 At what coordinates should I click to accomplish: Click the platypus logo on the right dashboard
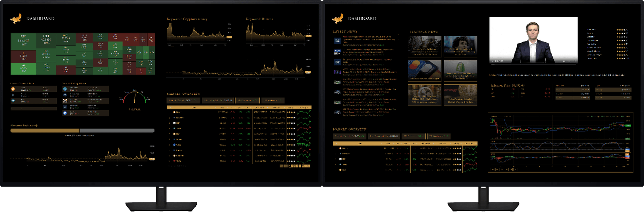coord(338,19)
